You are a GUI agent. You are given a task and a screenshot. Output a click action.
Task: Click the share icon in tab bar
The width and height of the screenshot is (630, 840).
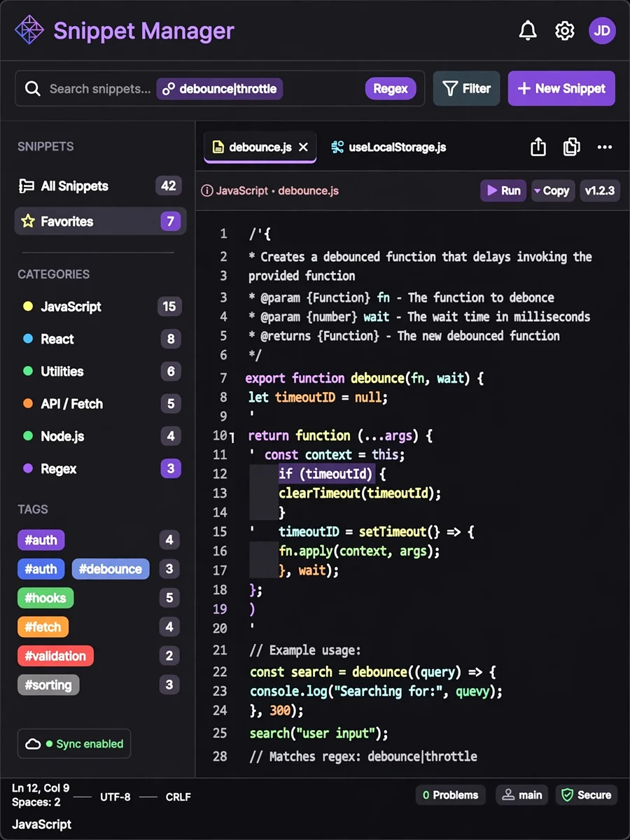click(538, 147)
